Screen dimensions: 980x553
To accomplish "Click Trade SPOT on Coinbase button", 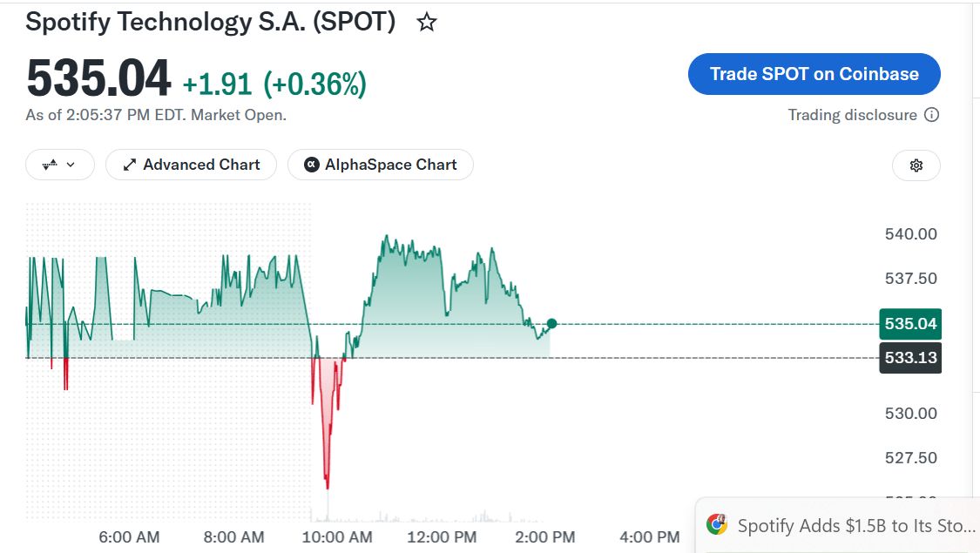I will (814, 74).
